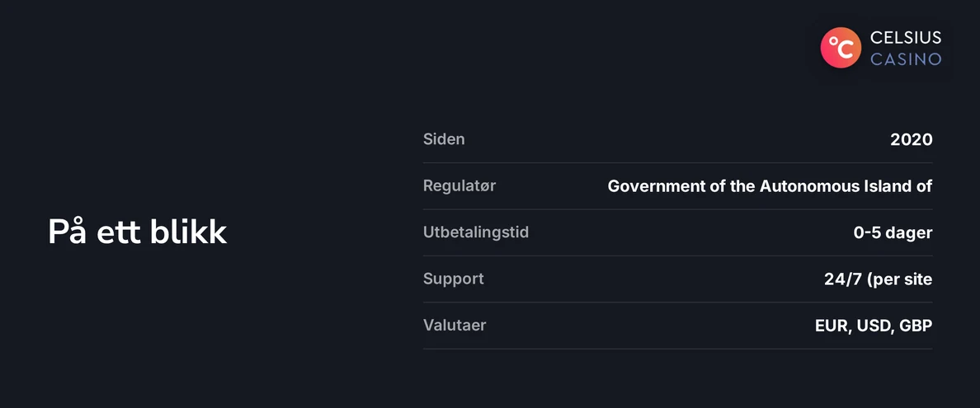
Task: Select the '0-5 dager' payout value
Action: click(893, 233)
